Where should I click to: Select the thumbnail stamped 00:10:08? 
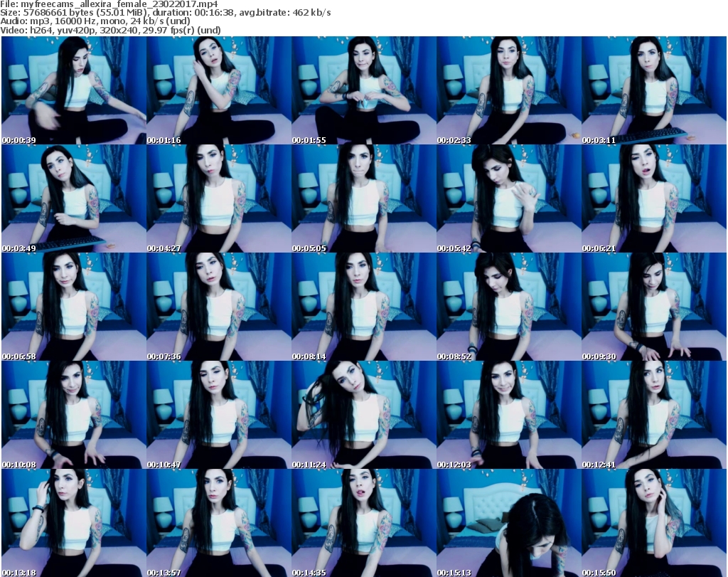click(74, 415)
